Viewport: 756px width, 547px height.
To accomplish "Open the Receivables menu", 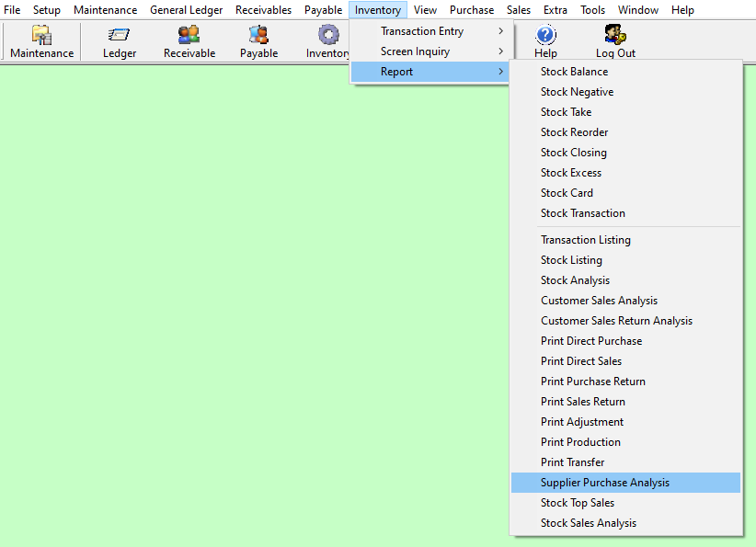I will pyautogui.click(x=263, y=9).
